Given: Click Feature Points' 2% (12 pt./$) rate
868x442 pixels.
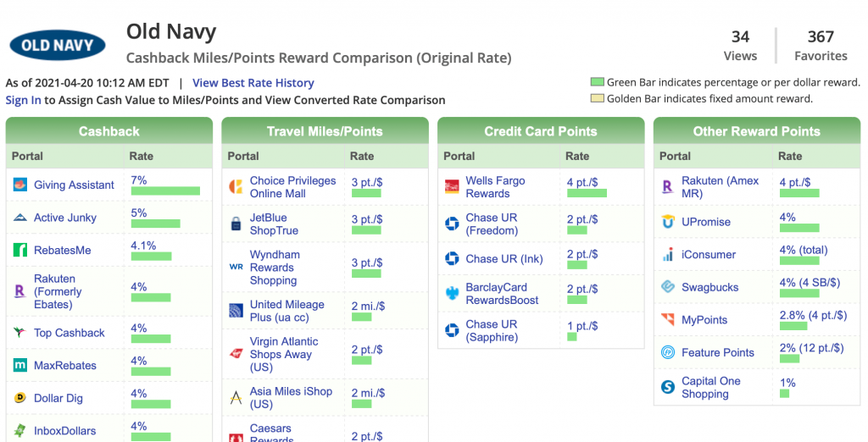Looking at the screenshot, I should tap(811, 347).
